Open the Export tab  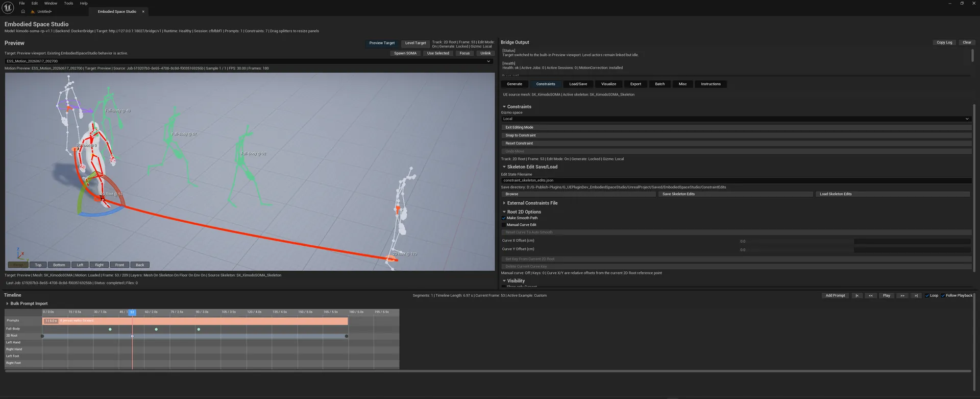635,84
